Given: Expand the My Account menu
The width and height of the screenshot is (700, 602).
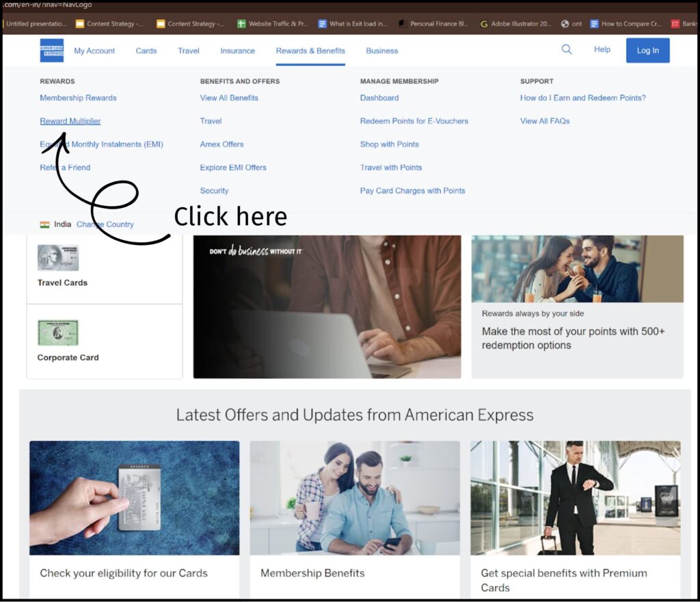Looking at the screenshot, I should (x=94, y=51).
